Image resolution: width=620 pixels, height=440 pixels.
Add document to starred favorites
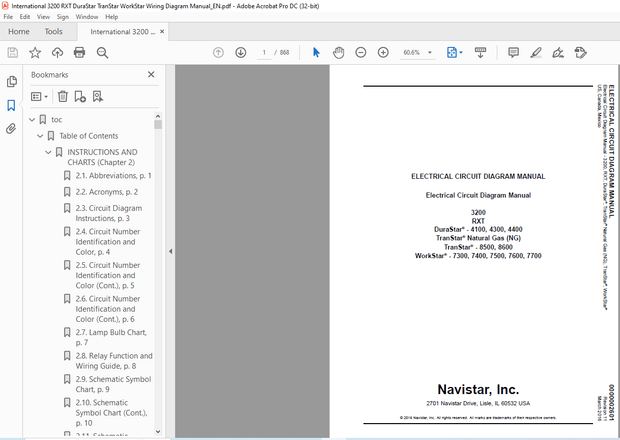click(x=35, y=53)
